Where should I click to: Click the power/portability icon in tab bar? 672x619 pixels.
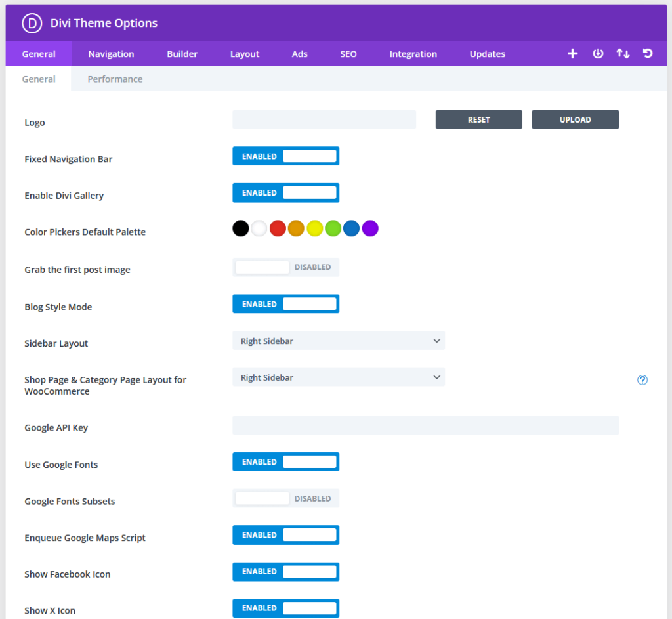[598, 54]
